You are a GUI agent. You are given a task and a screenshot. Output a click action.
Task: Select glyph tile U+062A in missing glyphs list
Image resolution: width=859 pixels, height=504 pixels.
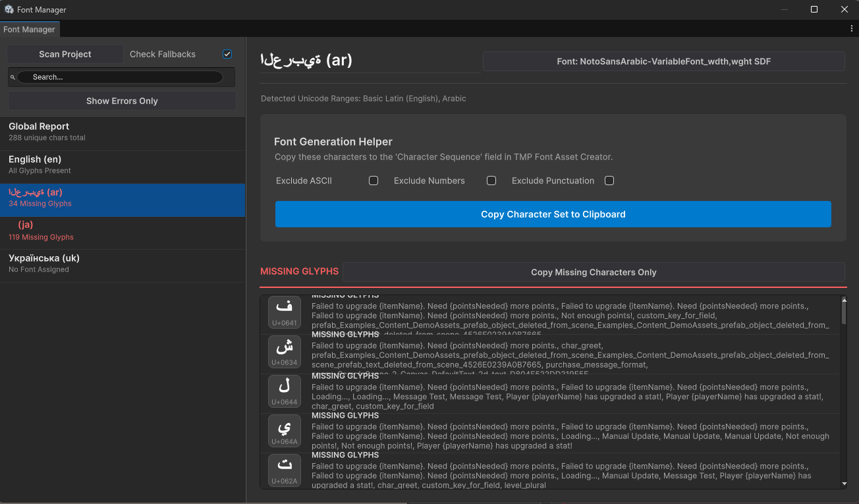click(284, 470)
